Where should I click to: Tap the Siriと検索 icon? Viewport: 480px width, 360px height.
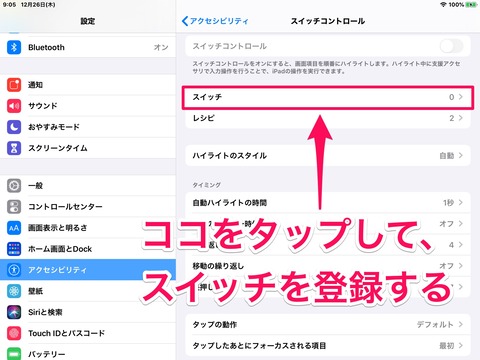pyautogui.click(x=14, y=312)
